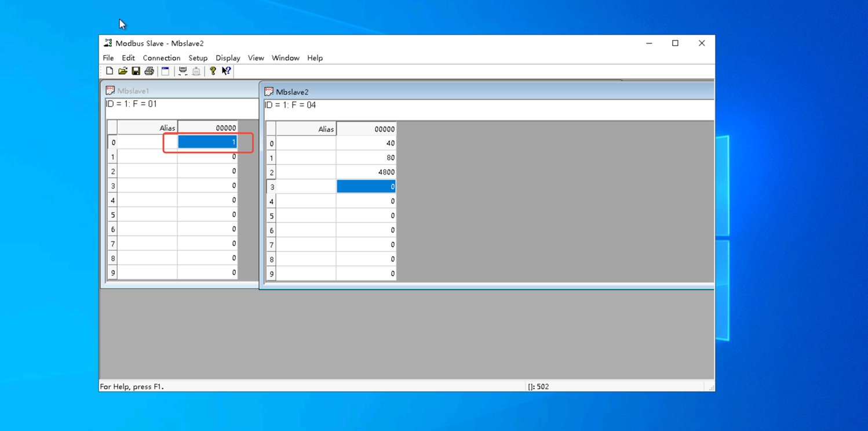Open the Setup menu
This screenshot has width=868, height=431.
[198, 58]
